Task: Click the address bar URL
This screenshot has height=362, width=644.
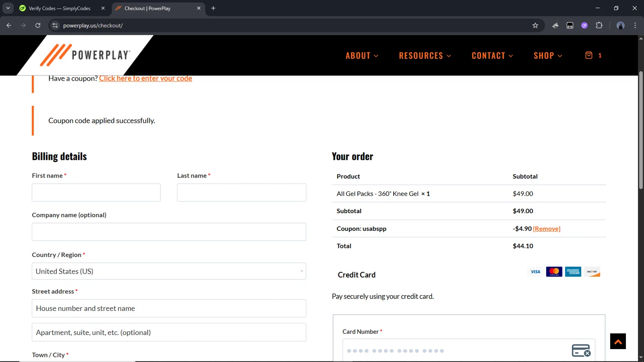Action: (x=93, y=25)
